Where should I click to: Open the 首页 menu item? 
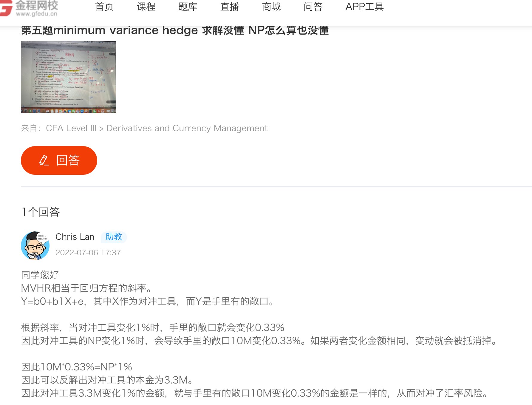click(x=104, y=7)
